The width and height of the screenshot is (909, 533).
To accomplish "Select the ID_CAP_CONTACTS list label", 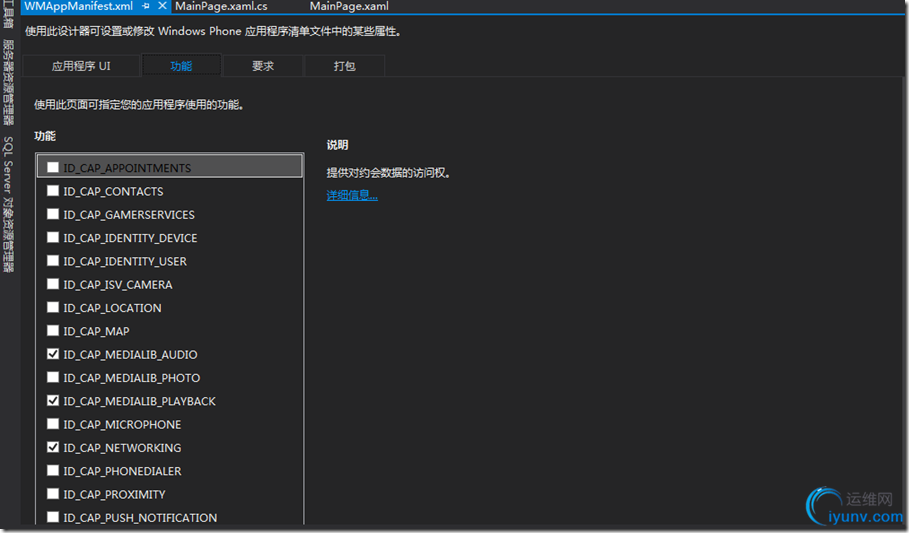I will [113, 191].
